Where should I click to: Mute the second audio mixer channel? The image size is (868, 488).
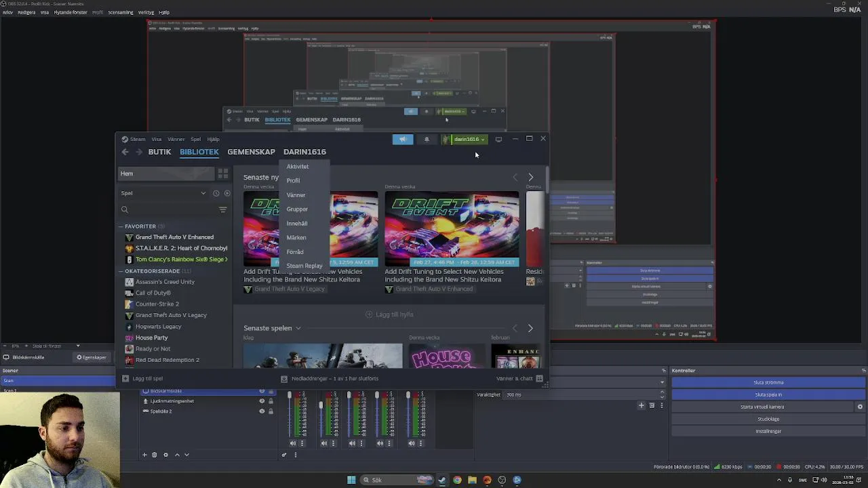(323, 443)
